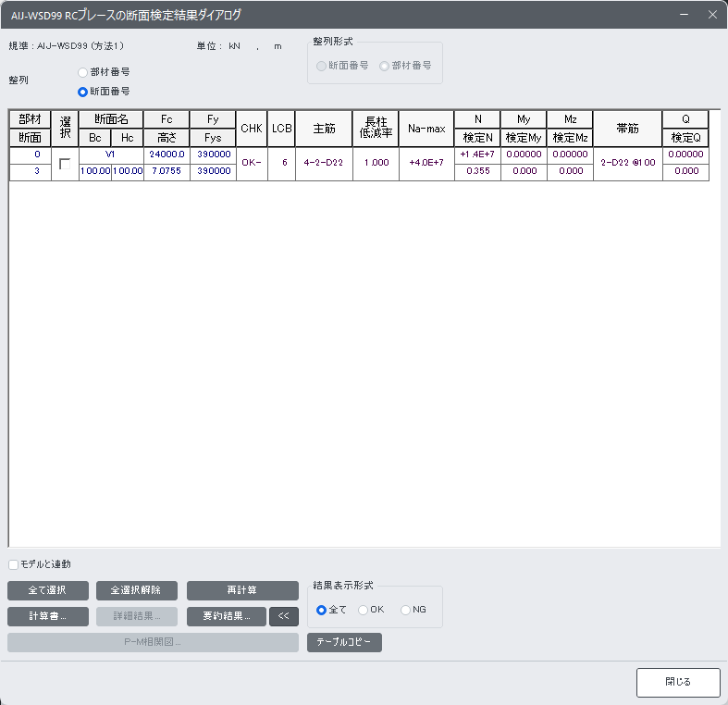Click the 1.000 reduction ratio cell

(376, 163)
